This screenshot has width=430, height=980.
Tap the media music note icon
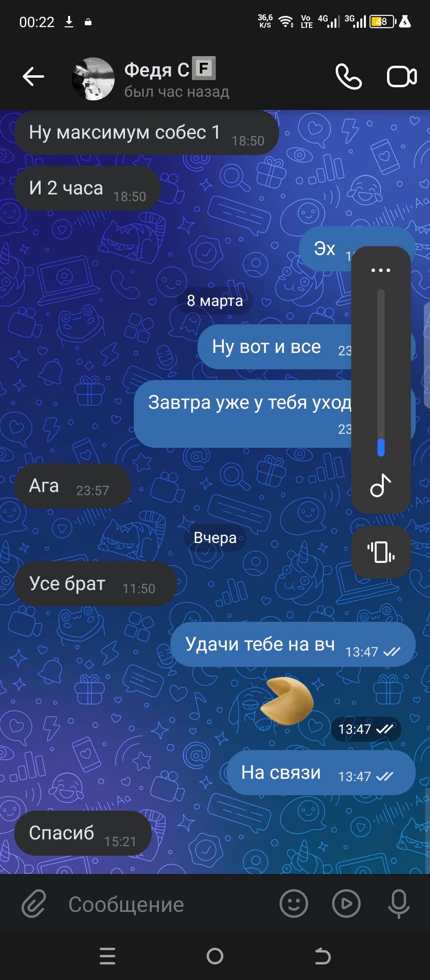click(x=381, y=485)
